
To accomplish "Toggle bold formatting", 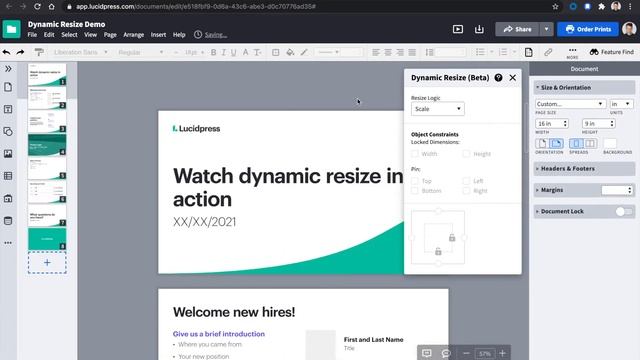I will 213,52.
